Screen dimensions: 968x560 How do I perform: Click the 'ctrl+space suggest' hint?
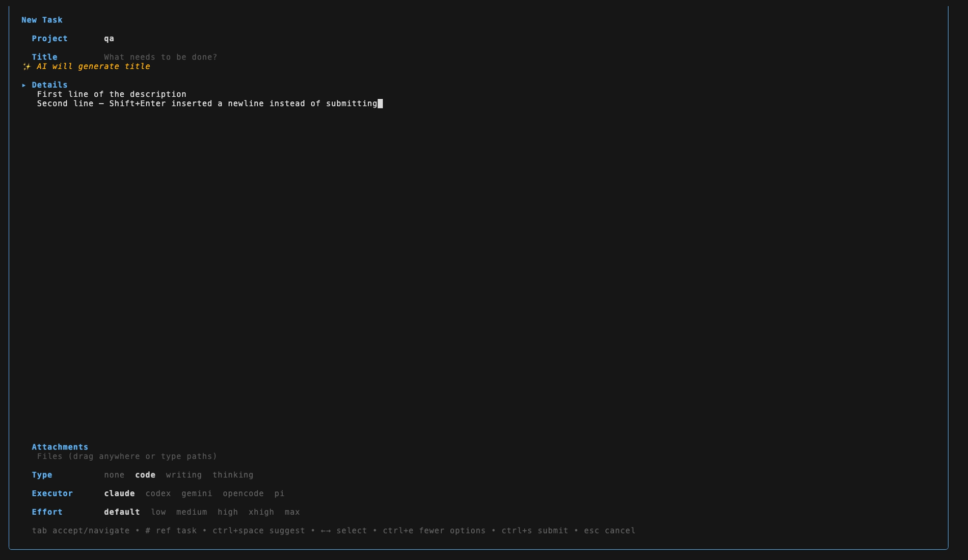click(259, 530)
